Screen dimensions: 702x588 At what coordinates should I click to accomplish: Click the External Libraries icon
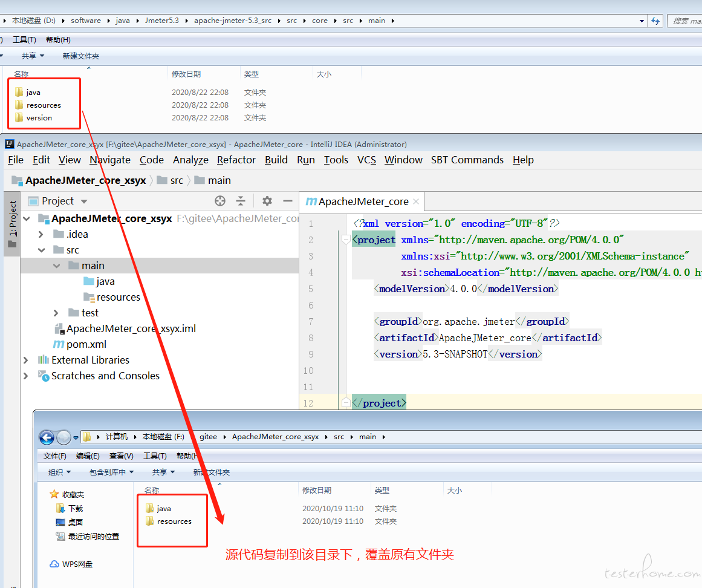coord(44,359)
